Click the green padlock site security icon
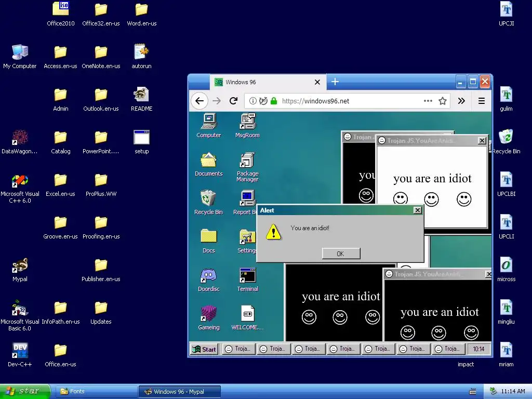The image size is (532, 399). pos(274,101)
